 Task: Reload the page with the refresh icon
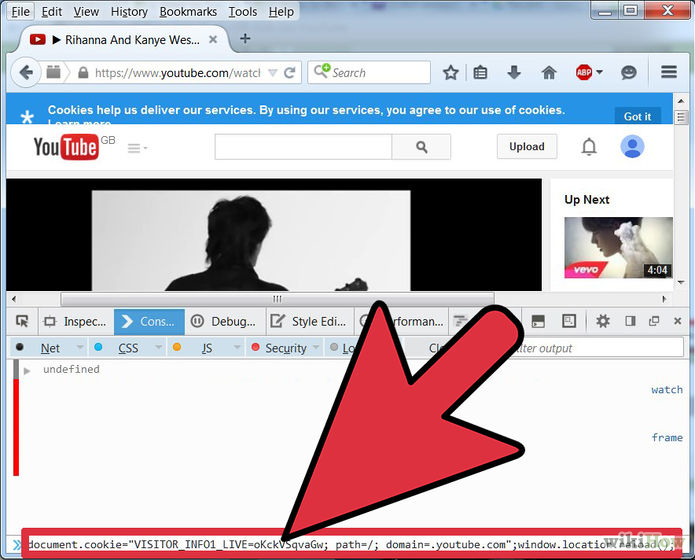coord(290,73)
